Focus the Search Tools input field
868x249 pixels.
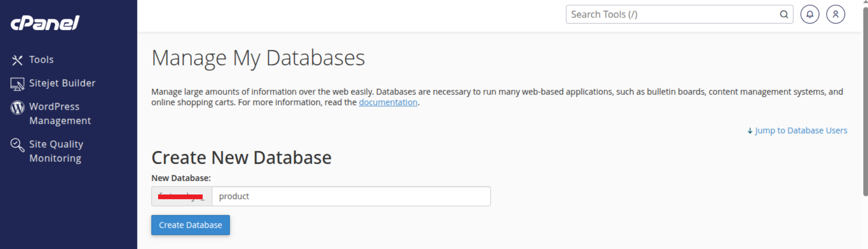pyautogui.click(x=673, y=15)
